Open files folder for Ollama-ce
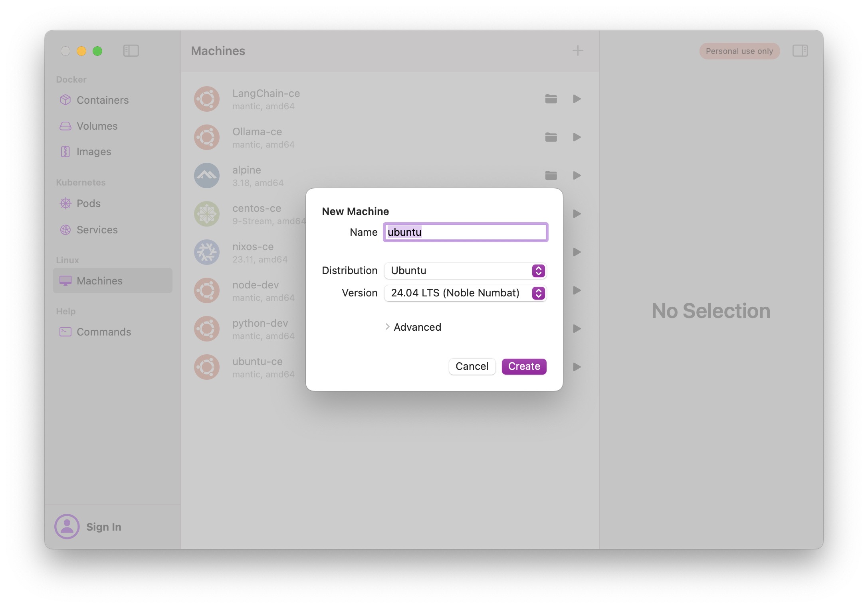868x608 pixels. [x=551, y=137]
